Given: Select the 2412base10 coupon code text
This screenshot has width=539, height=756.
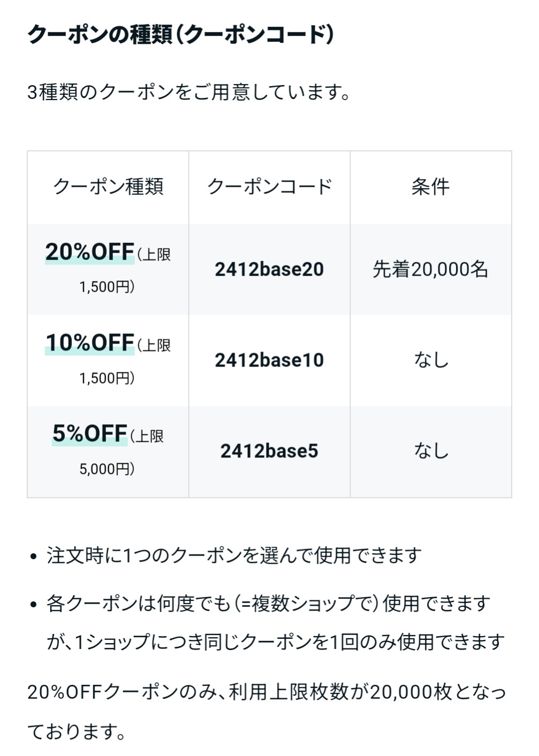Looking at the screenshot, I should (x=269, y=360).
